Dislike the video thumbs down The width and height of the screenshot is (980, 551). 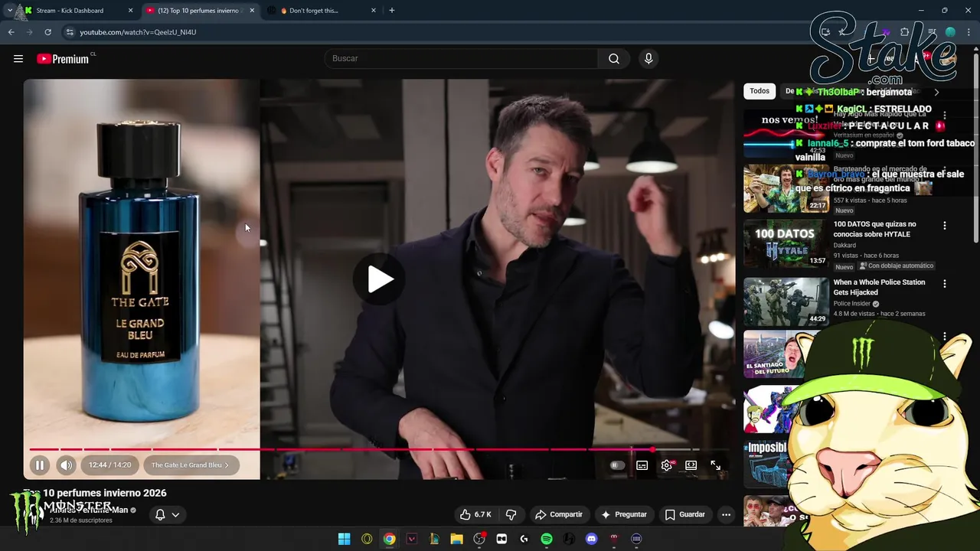(x=511, y=514)
